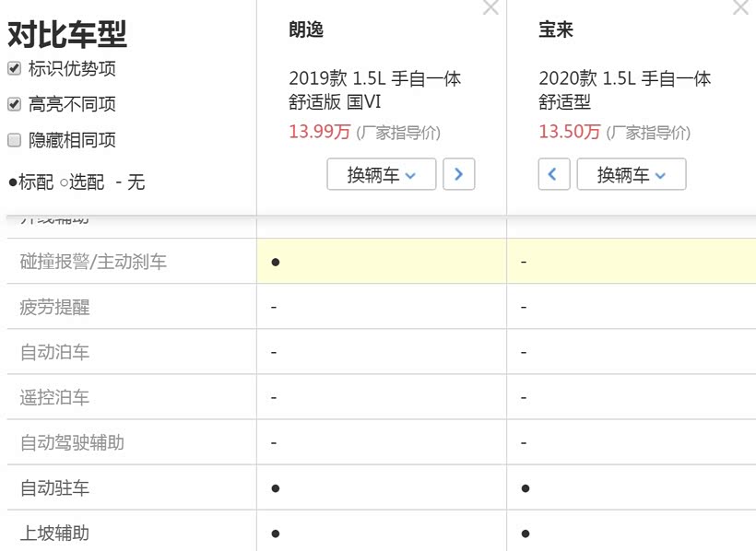Click the previous arrow beside 宝来

(553, 174)
